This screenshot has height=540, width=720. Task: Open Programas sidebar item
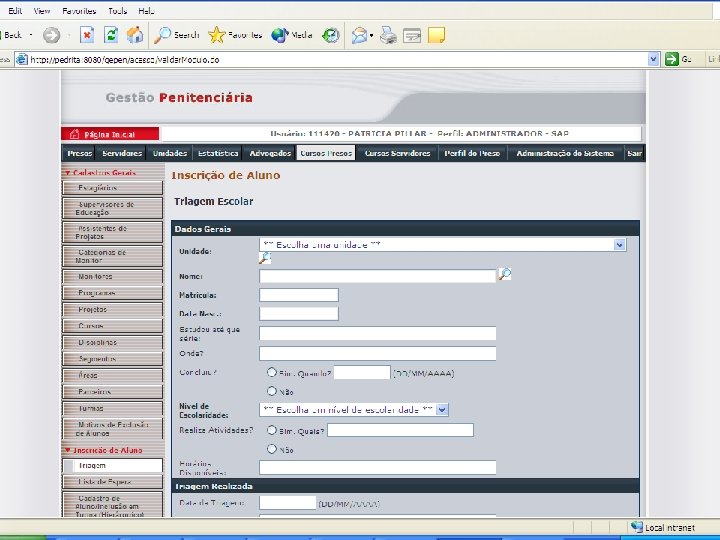pos(112,293)
